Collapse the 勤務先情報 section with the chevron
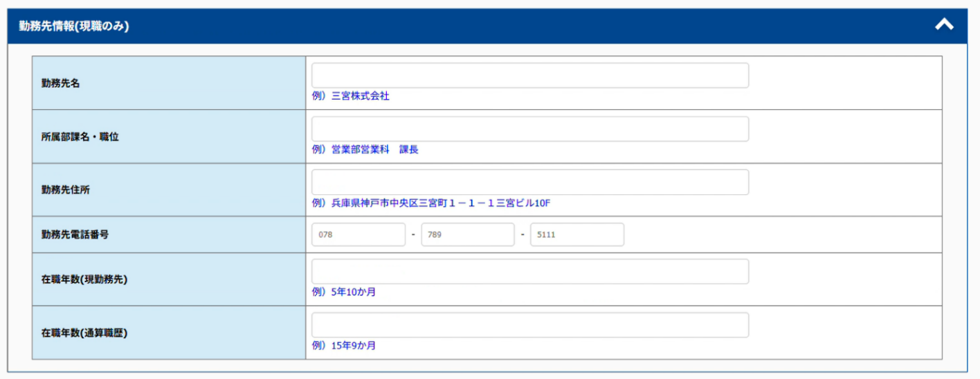 [944, 25]
